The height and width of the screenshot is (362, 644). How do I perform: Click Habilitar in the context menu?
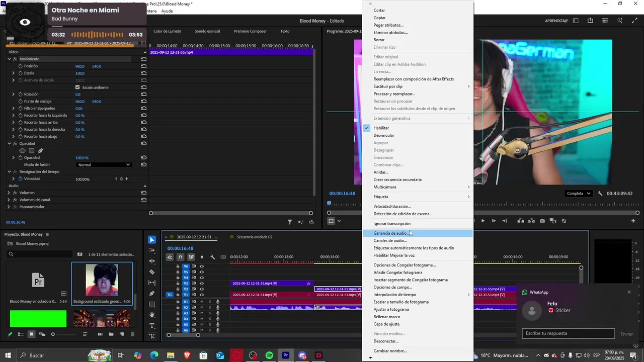coord(418,128)
